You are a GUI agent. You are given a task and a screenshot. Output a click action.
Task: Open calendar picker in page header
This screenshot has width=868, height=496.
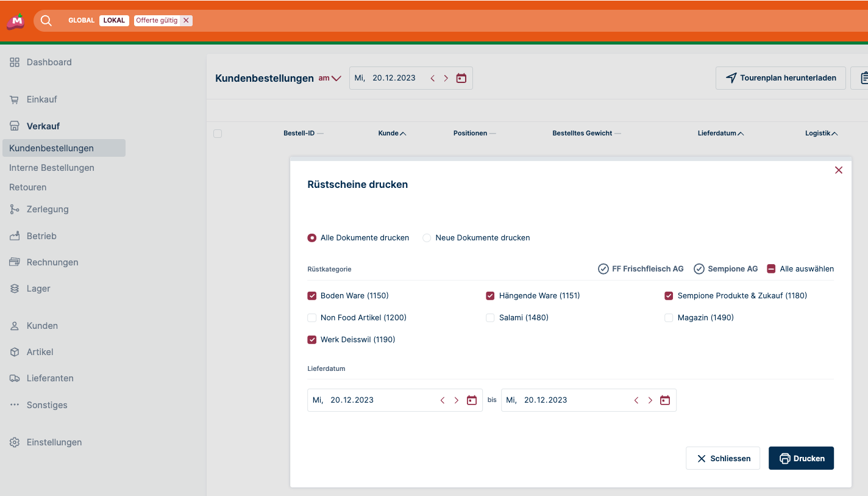click(461, 78)
